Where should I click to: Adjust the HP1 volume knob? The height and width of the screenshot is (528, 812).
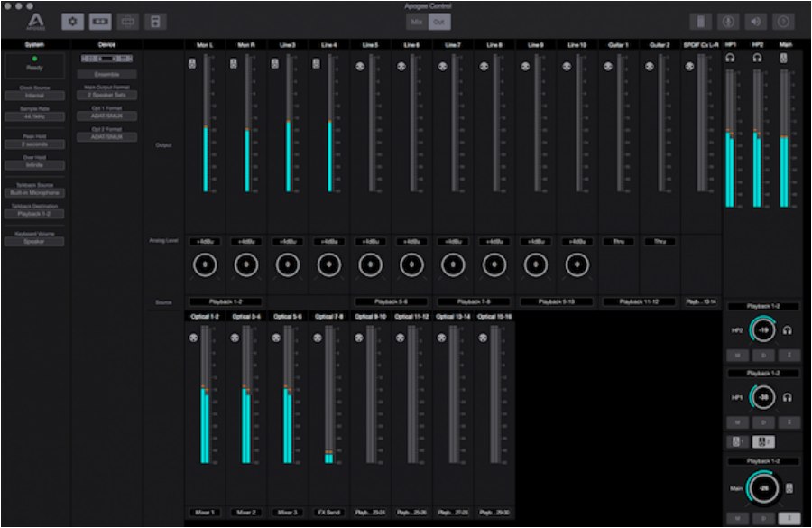tap(762, 397)
